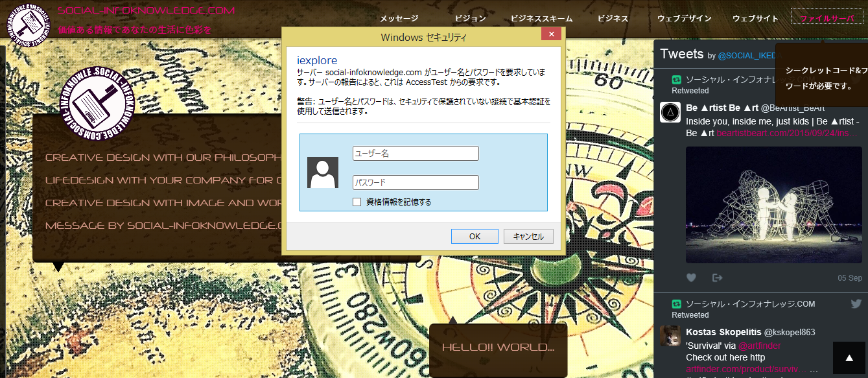Viewport: 868px width, 378px height.
Task: Click the Kostas Skopelitis profile picture
Action: (670, 336)
